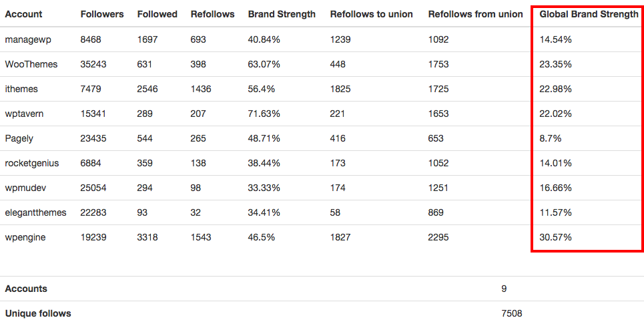The height and width of the screenshot is (324, 644).
Task: Click the ithemes account name
Action: (x=21, y=89)
